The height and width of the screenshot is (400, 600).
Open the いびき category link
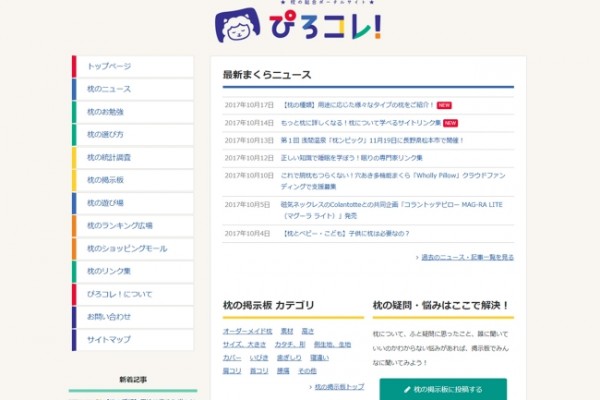[x=259, y=358]
